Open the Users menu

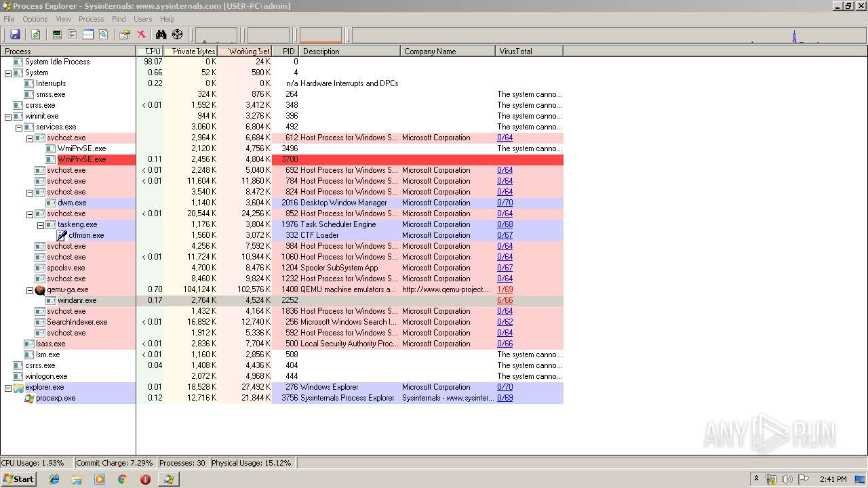143,19
